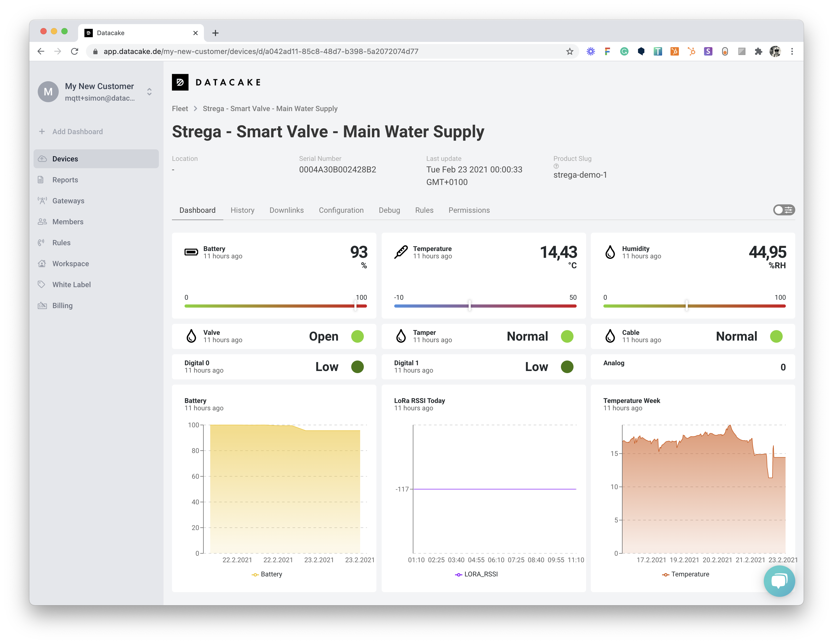833x644 pixels.
Task: Open a new browser tab
Action: tap(215, 33)
